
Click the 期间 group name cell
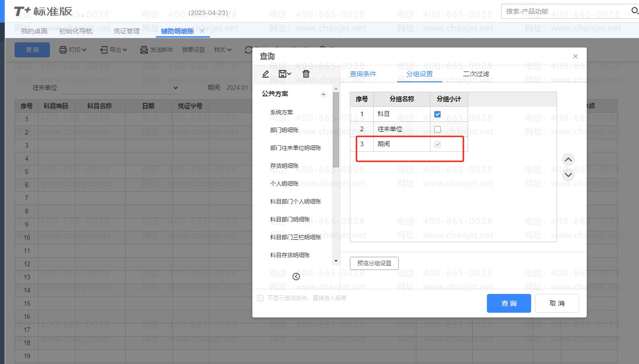pyautogui.click(x=402, y=144)
